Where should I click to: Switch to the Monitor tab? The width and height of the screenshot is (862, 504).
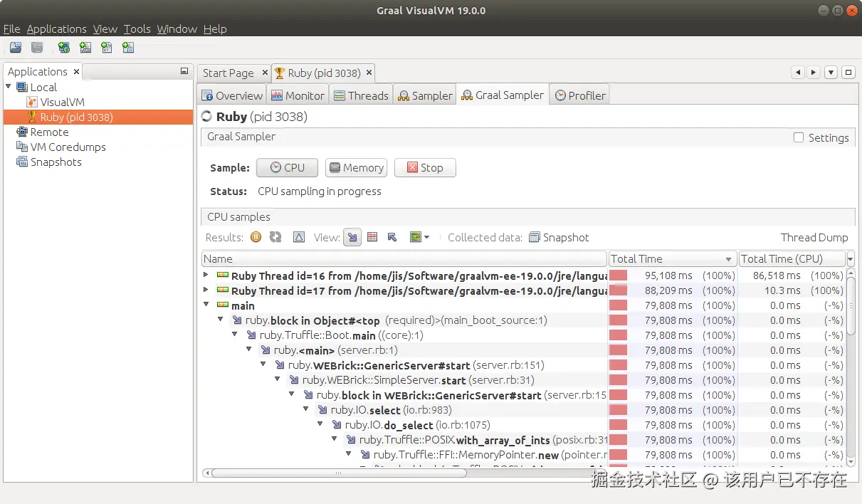pos(298,95)
